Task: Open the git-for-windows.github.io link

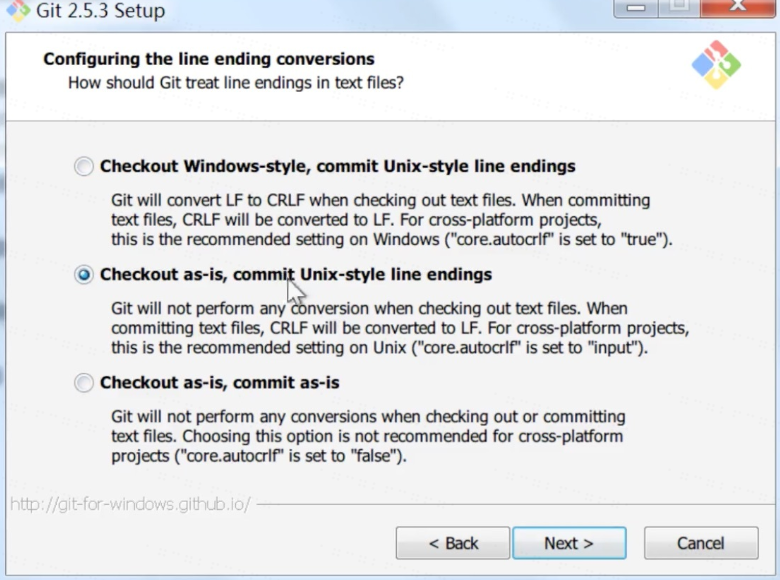Action: (130, 504)
